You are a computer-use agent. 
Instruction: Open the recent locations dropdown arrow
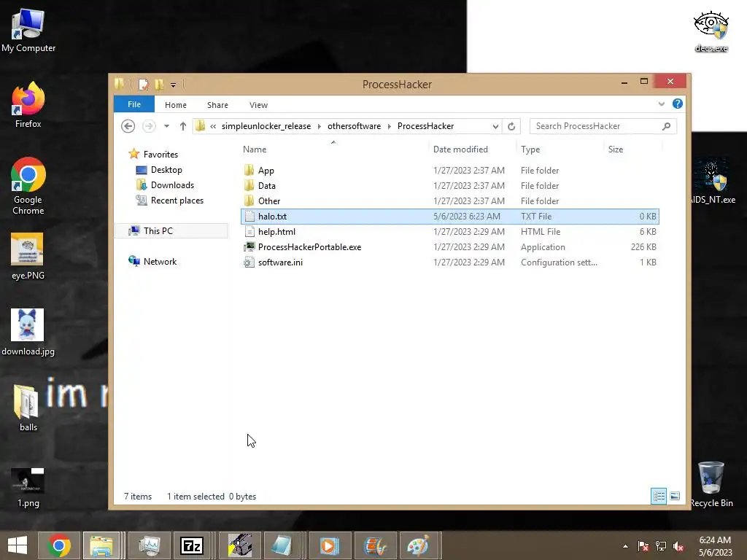[x=166, y=126]
